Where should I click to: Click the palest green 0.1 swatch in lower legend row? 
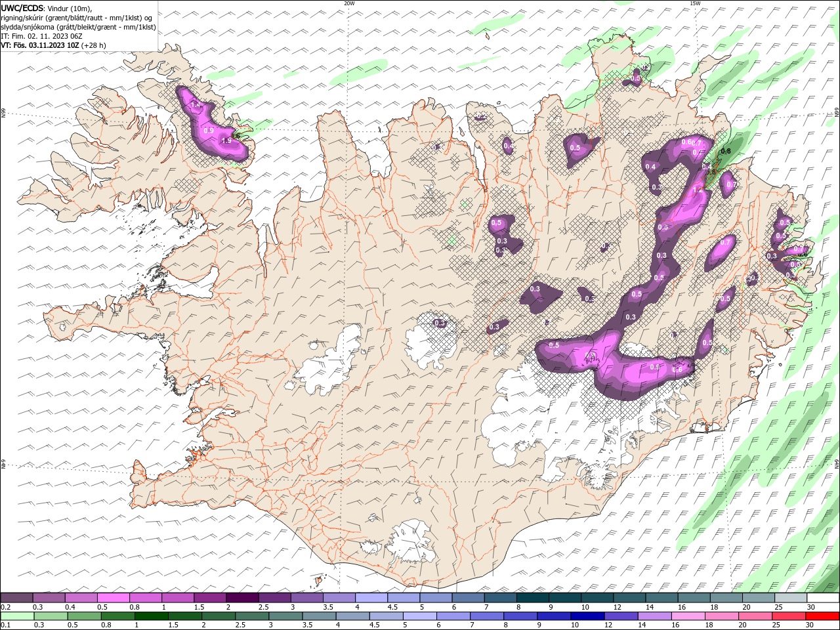(x=18, y=616)
